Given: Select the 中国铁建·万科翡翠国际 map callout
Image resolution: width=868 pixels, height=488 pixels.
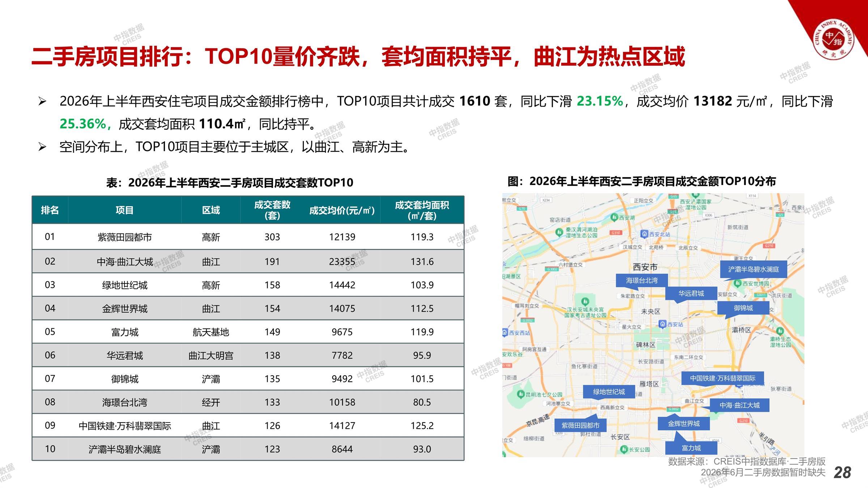Looking at the screenshot, I should click(723, 378).
